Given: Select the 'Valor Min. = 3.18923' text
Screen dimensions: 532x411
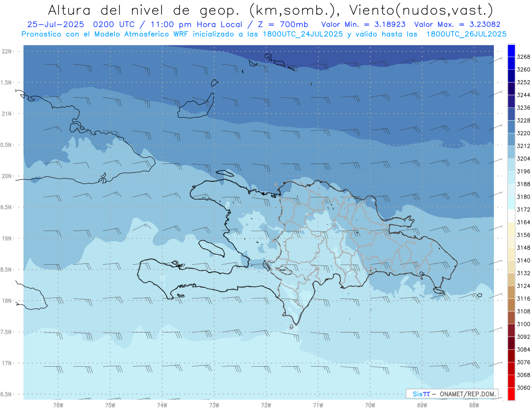Looking at the screenshot, I should (364, 25).
